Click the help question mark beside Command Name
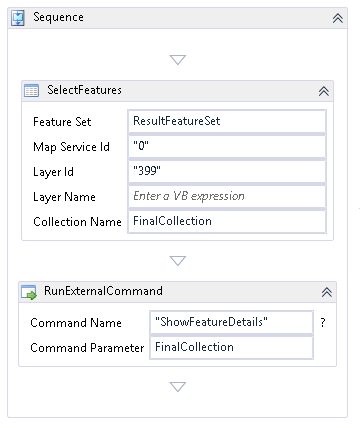Viewport: 360px width, 428px height. 323,322
